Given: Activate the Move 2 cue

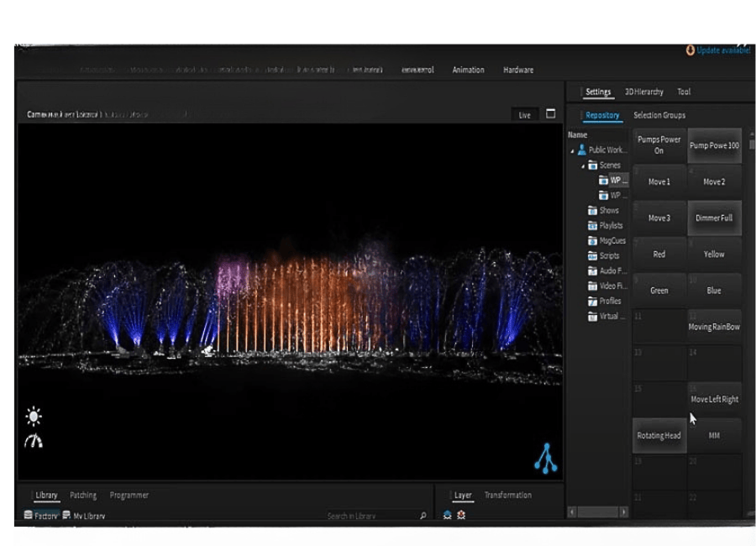Looking at the screenshot, I should pyautogui.click(x=715, y=181).
